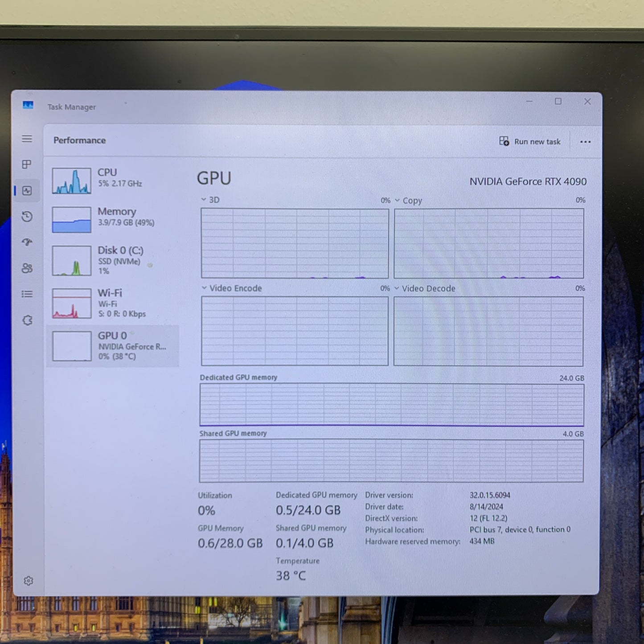Click the Video Encode usage graph
The image size is (644, 644).
295,331
